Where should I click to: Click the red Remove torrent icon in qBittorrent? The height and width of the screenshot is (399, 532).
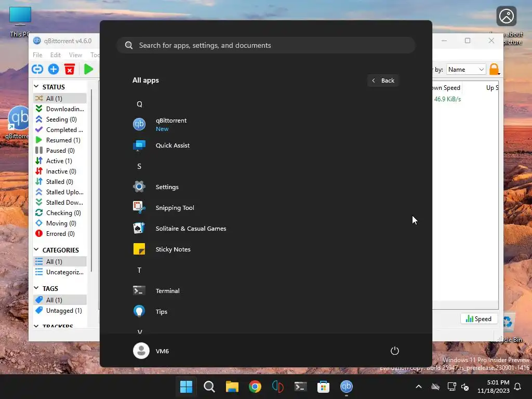pos(70,69)
